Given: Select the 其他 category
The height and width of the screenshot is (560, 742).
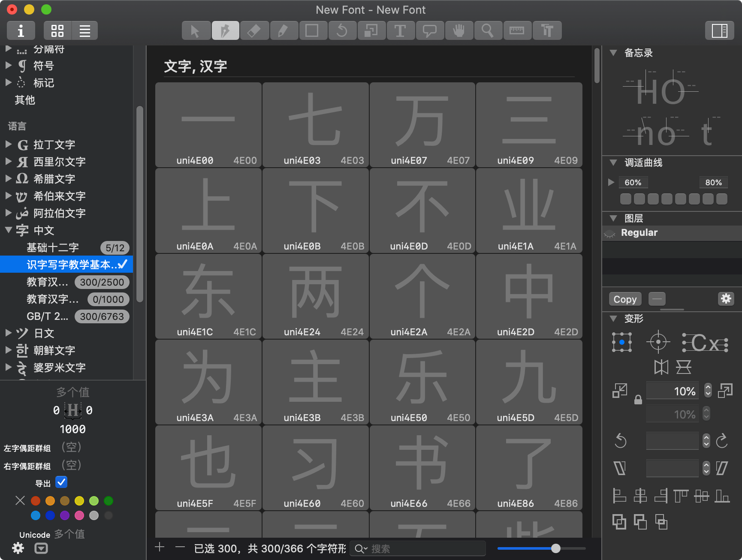Looking at the screenshot, I should click(x=25, y=100).
